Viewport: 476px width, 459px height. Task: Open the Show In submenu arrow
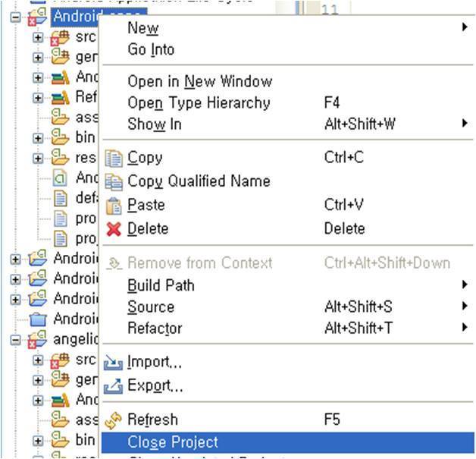click(464, 124)
